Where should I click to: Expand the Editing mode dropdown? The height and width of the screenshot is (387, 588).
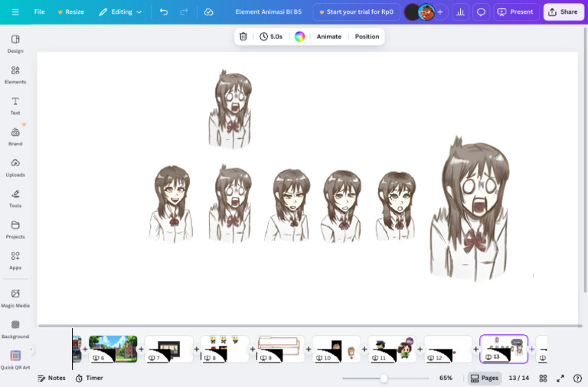pos(120,12)
